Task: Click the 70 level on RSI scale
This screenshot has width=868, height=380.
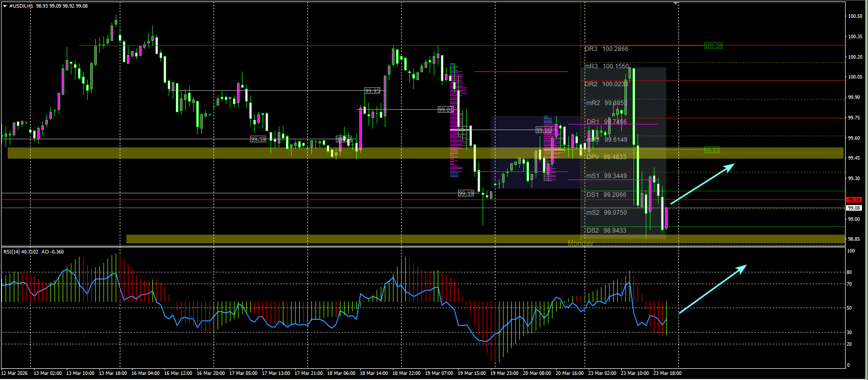Action: 850,284
